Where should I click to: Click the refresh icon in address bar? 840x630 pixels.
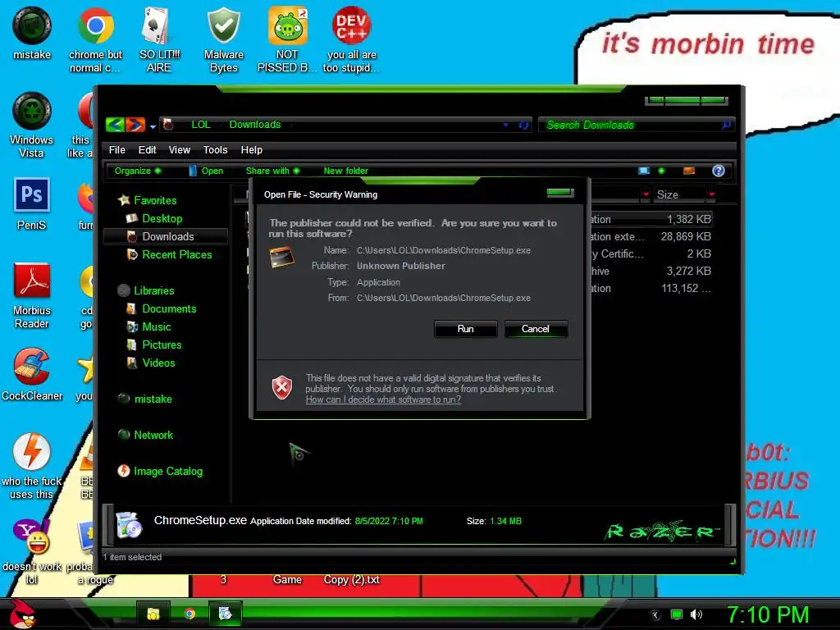523,125
